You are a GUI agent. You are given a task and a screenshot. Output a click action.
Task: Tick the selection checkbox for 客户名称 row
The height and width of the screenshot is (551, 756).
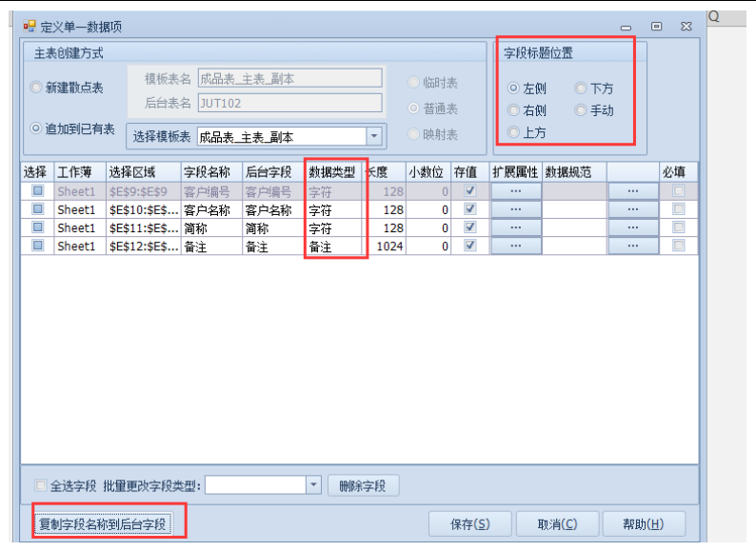click(x=38, y=209)
